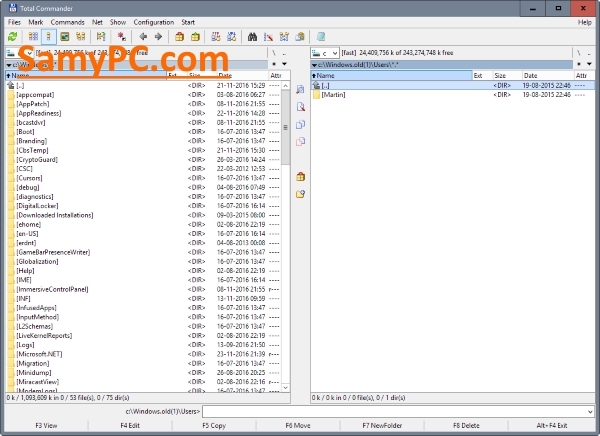Open the Commands menu
The width and height of the screenshot is (600, 436).
(67, 22)
